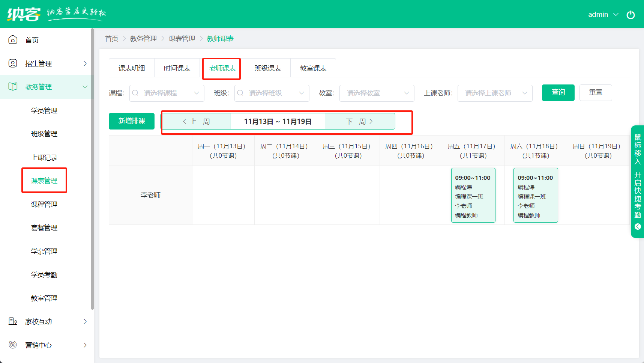Viewport: 644px width, 363px height.
Task: Click the 招生管理 person icon
Action: click(13, 63)
